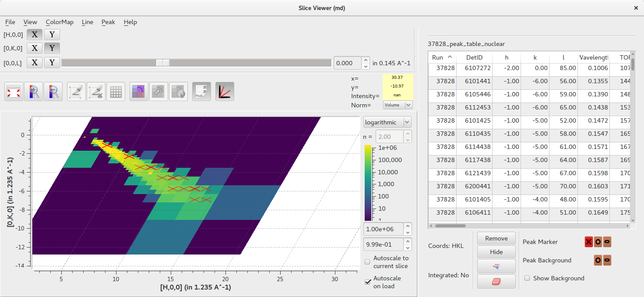Open the ColorMap menu

point(60,22)
